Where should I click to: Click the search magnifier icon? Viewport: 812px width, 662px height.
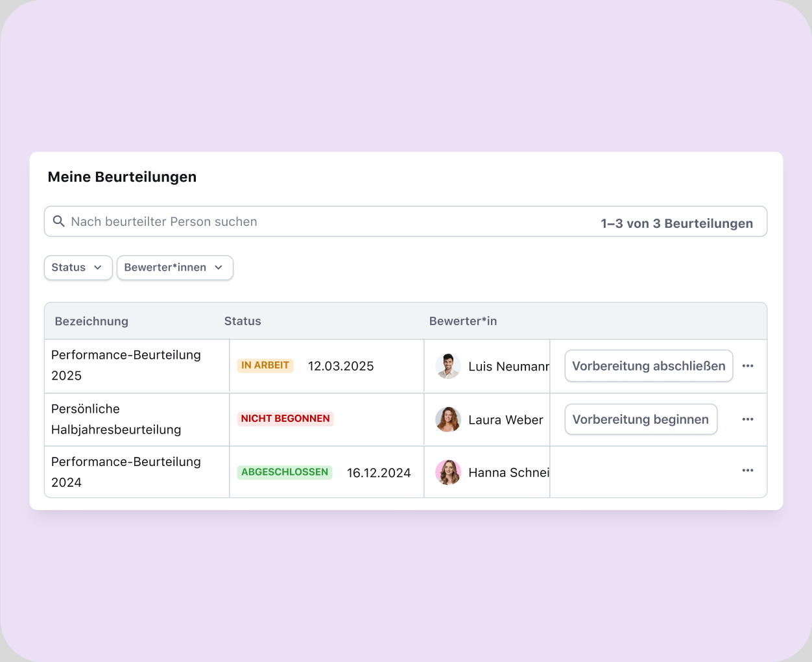tap(58, 221)
